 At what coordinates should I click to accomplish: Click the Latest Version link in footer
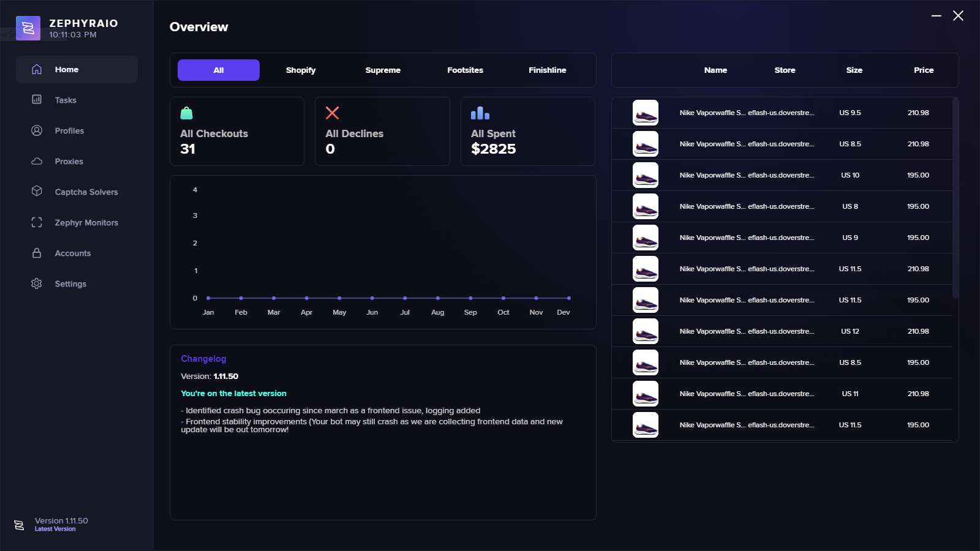point(55,529)
